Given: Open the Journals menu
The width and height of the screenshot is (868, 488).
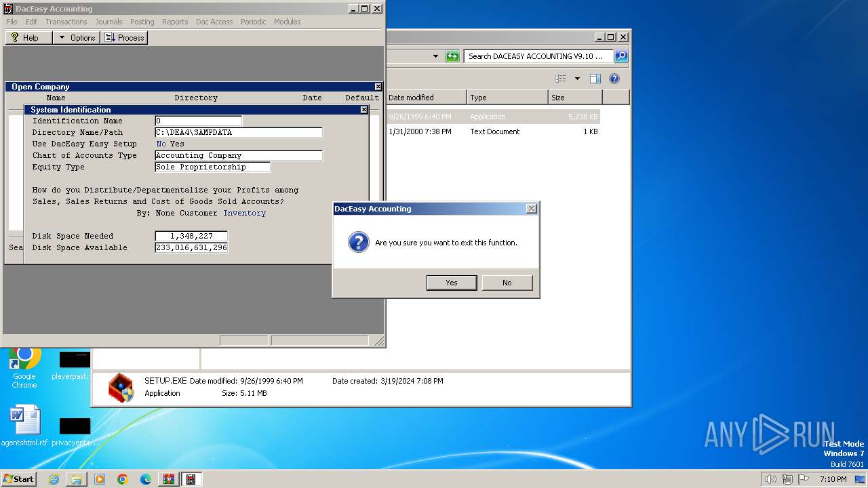Looking at the screenshot, I should pyautogui.click(x=108, y=22).
